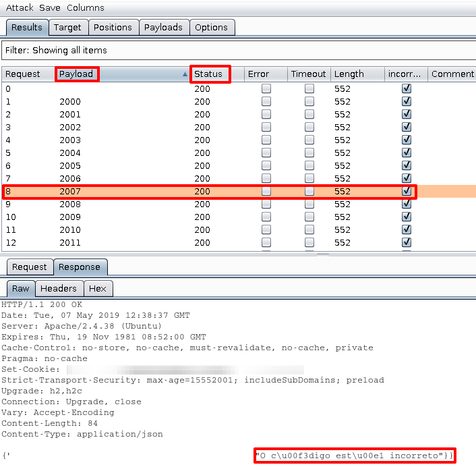
Task: Open the Payloads tab
Action: 163,28
